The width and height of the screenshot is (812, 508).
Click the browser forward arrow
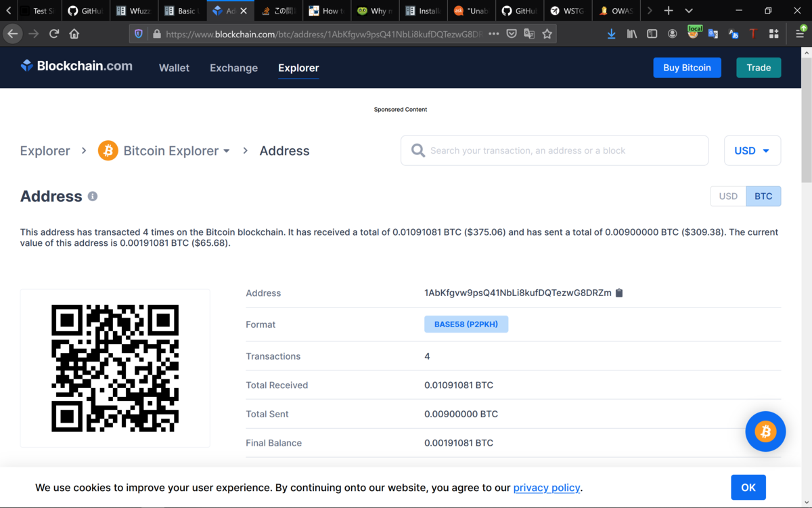tap(34, 34)
